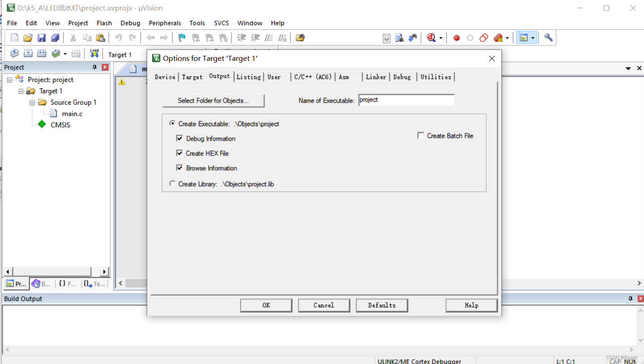
Task: Click the Navigate Forwards arrow icon
Action: [x=164, y=38]
